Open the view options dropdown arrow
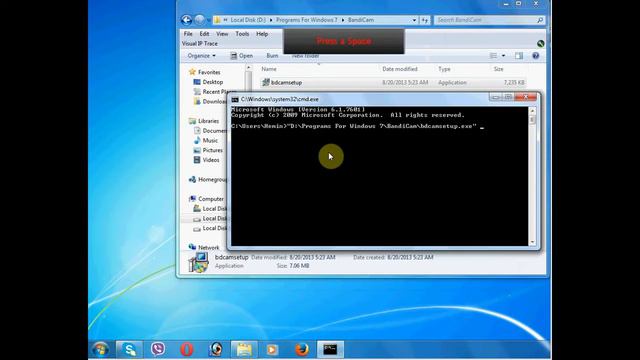 coord(503,56)
